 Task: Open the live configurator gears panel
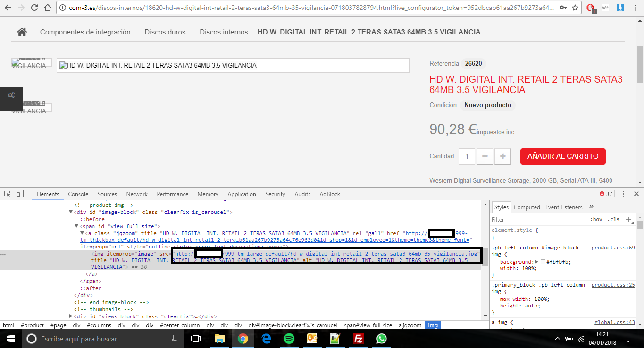[11, 95]
